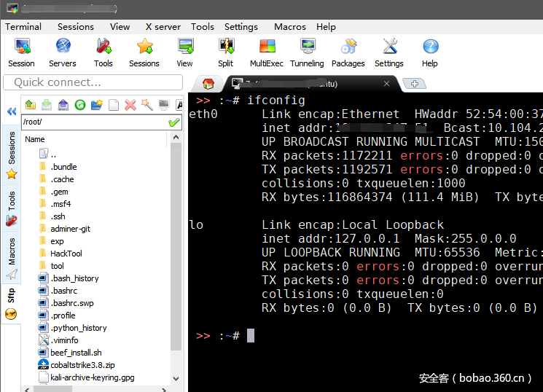543x392 pixels.
Task: Select the HackTool folder
Action: tap(66, 254)
